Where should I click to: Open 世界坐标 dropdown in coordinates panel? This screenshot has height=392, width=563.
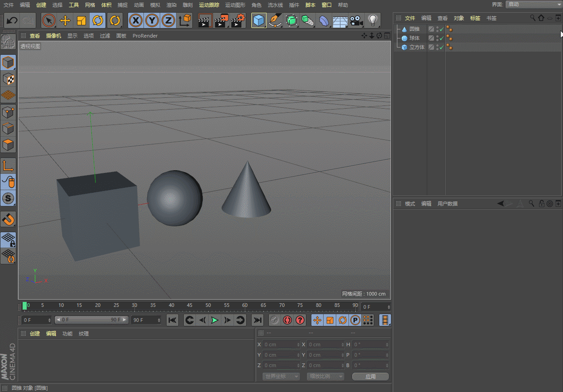(281, 376)
